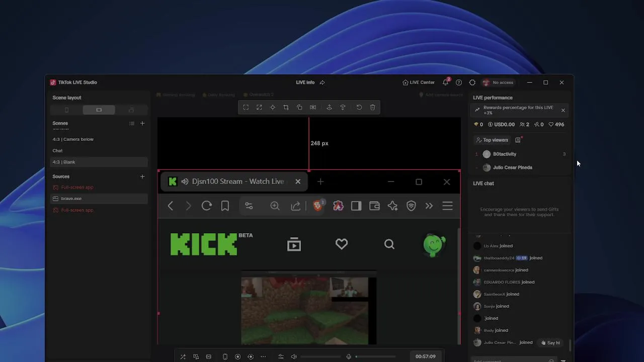The height and width of the screenshot is (362, 644).
Task: Mute the microphone icon in bottom bar
Action: (348, 356)
